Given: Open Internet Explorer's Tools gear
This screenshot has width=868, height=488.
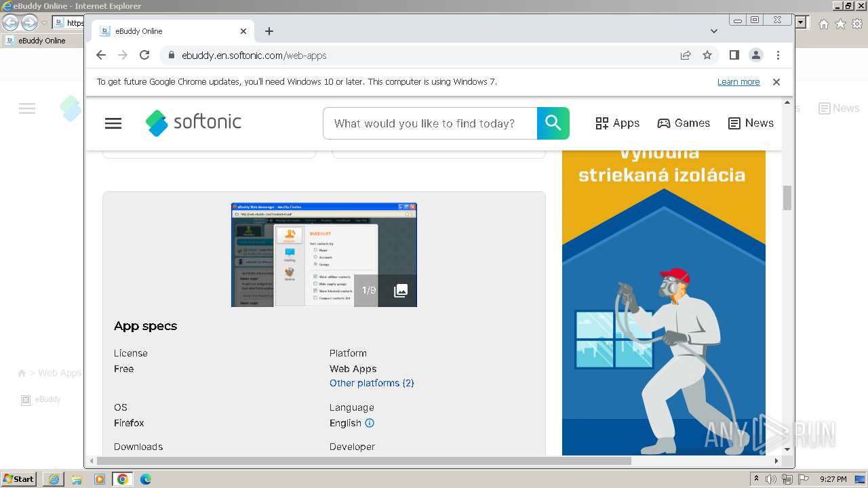Looking at the screenshot, I should click(858, 24).
